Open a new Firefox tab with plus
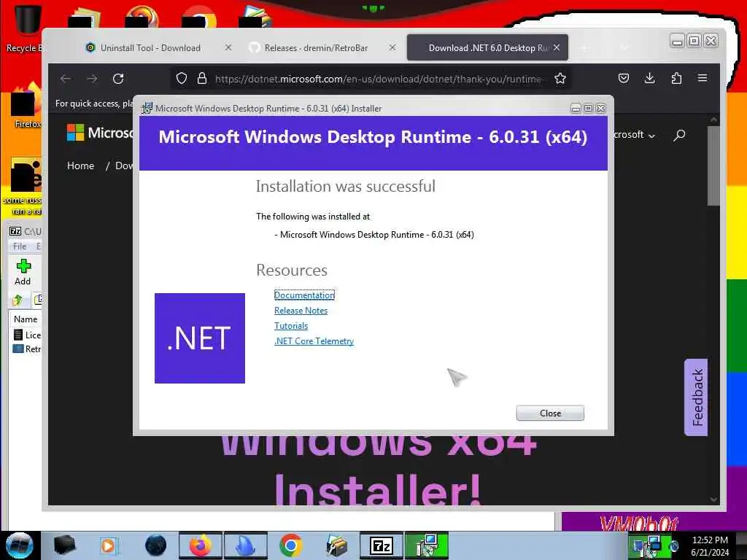Image resolution: width=747 pixels, height=560 pixels. (x=584, y=47)
